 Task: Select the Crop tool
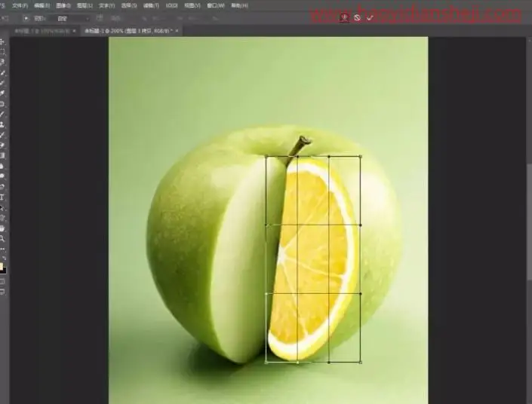click(x=2, y=83)
